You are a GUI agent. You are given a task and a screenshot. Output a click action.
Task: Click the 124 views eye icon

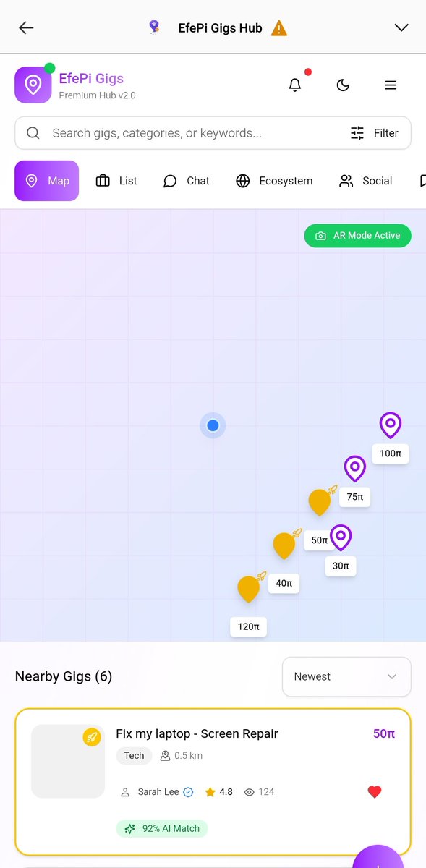tap(250, 792)
